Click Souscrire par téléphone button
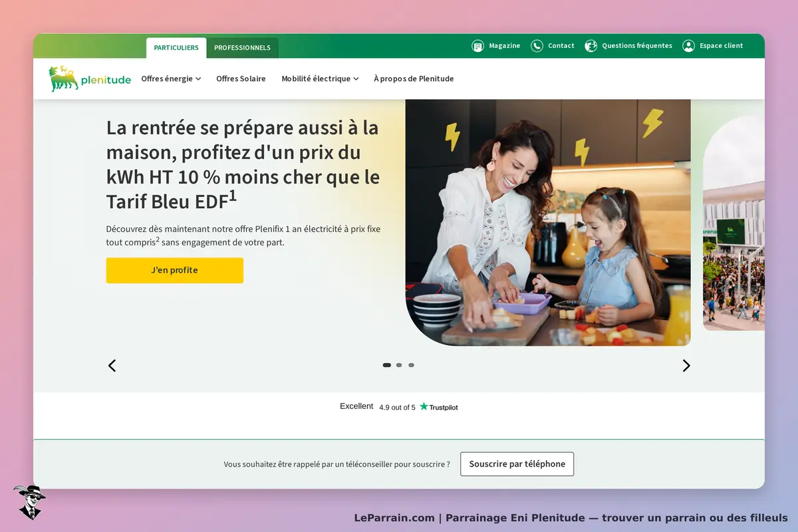Screen dimensions: 798x532 (x=517, y=464)
